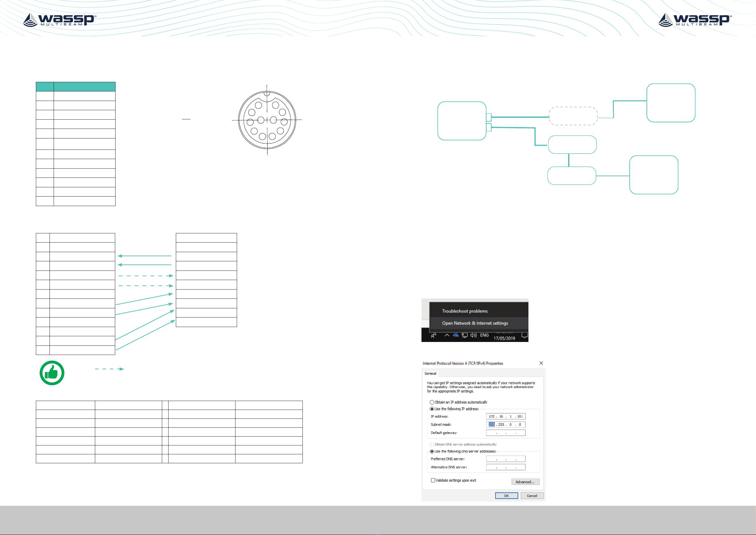The image size is (756, 535).
Task: Click the round pin connector diagram
Action: 267,120
